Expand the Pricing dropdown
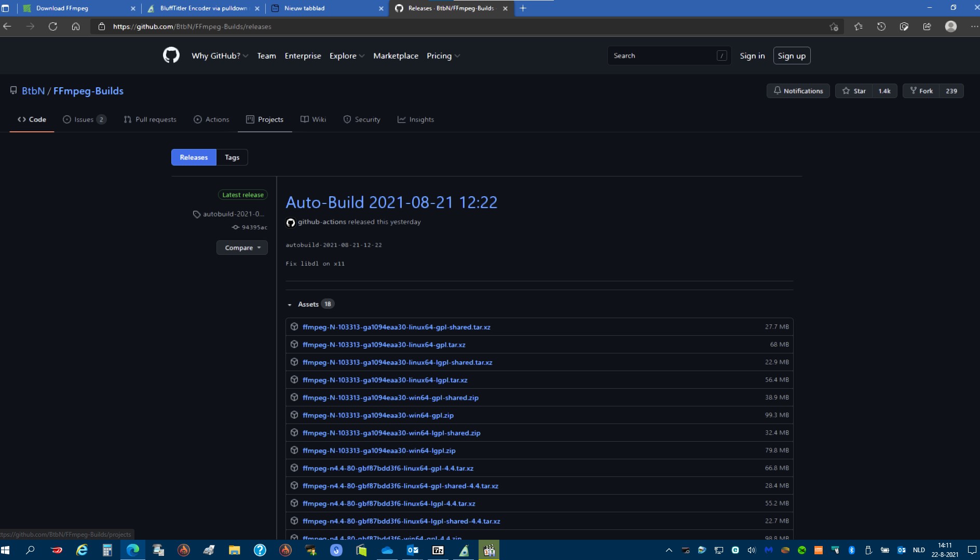980x560 pixels. (x=443, y=56)
